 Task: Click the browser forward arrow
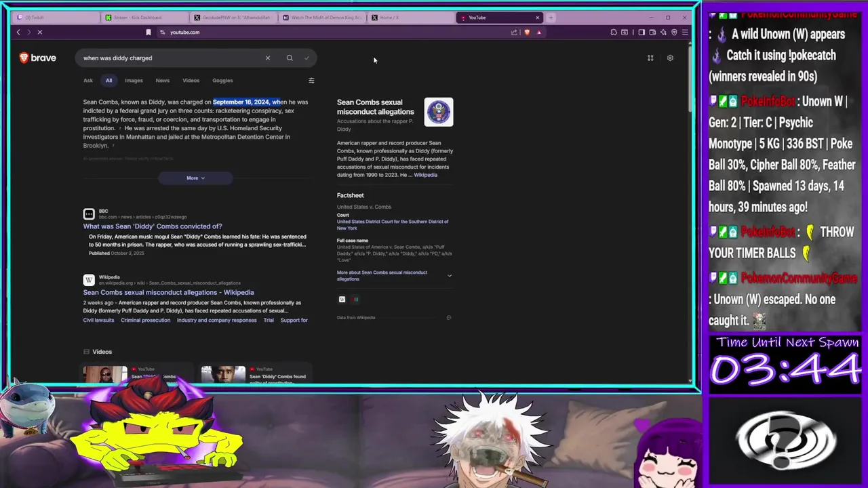pyautogui.click(x=28, y=32)
